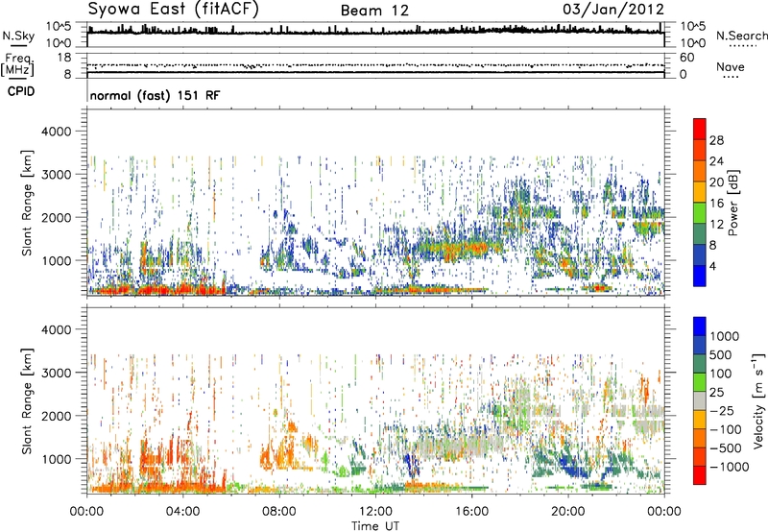Screen dimensions: 768x532
Task: Click the '08:00' time tick label
Action: click(279, 512)
